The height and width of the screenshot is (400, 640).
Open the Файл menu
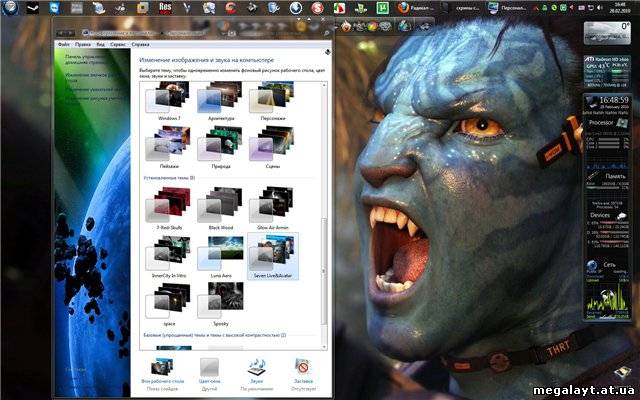point(63,44)
